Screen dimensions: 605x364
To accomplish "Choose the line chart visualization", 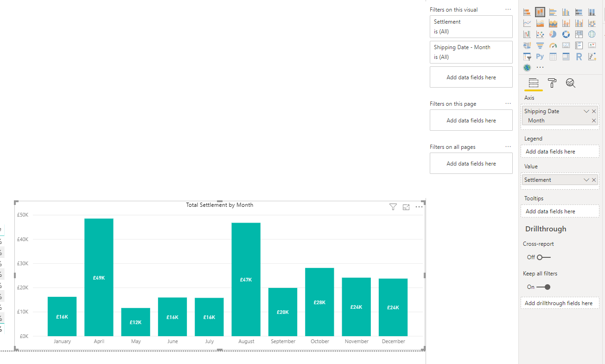I will tap(527, 23).
